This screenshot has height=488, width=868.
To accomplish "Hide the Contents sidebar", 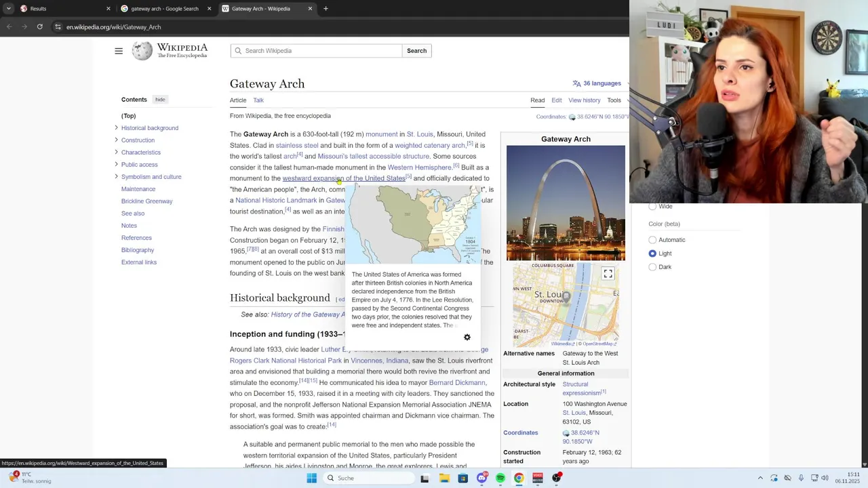I will (x=160, y=100).
